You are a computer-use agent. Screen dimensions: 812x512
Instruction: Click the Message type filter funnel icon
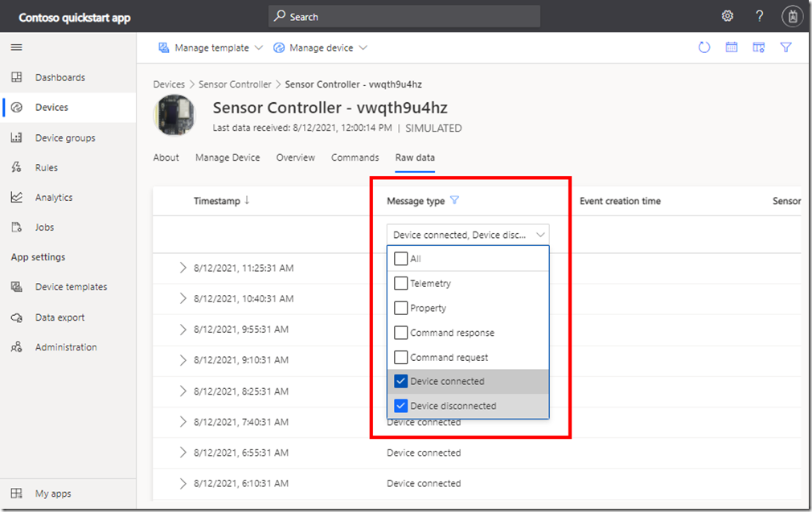tap(454, 200)
